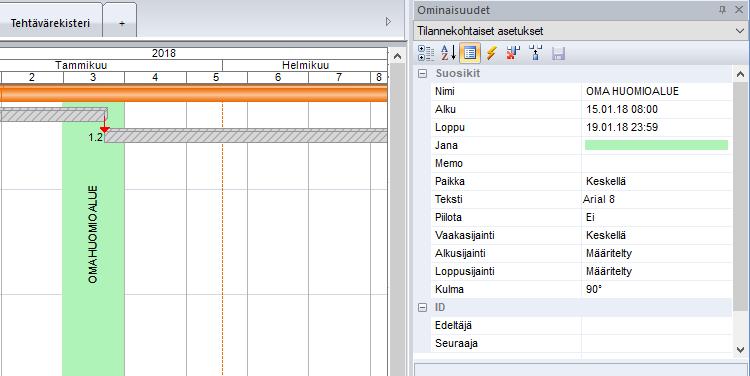Viewport: 750px width, 376px height.
Task: Click the Tammikuu month header
Action: [81, 65]
